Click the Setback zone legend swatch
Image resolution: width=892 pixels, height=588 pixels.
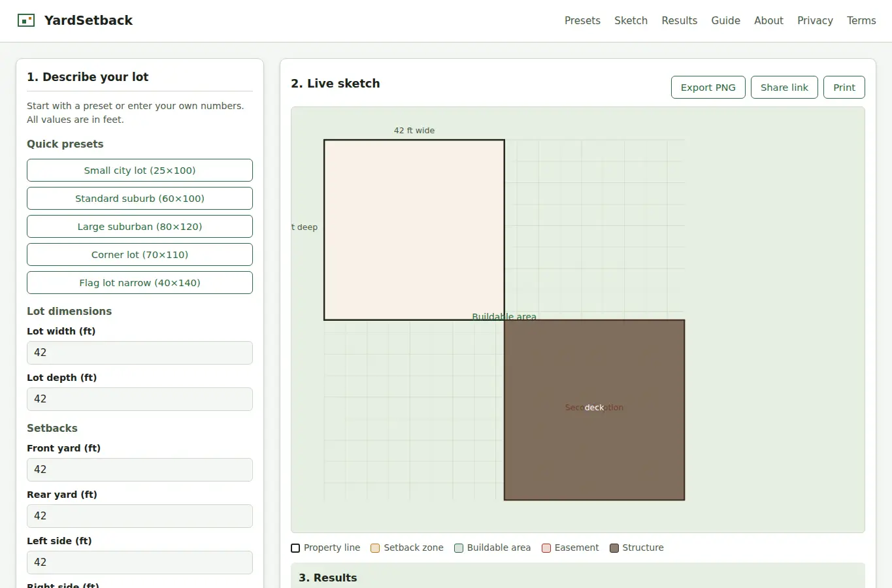tap(375, 548)
